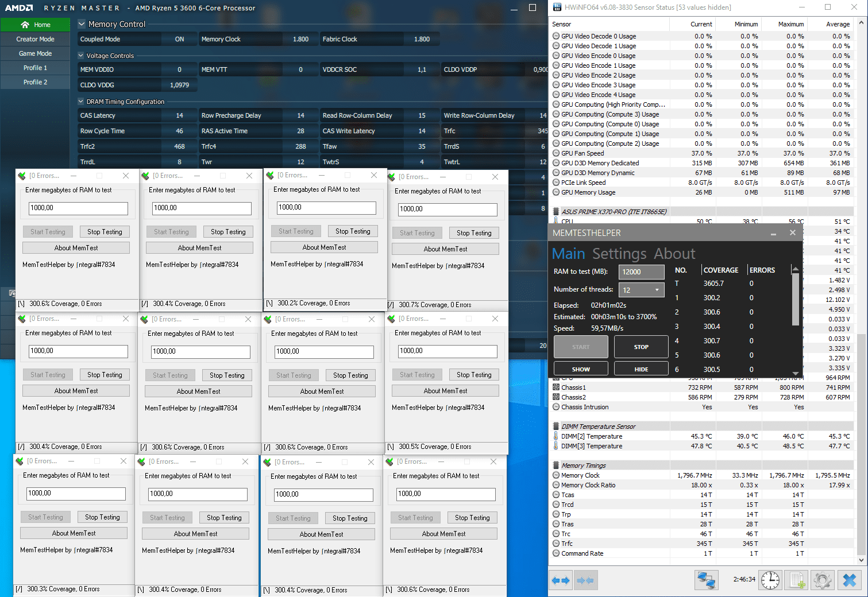Click the AMD logo in Ryzen Master

point(19,8)
